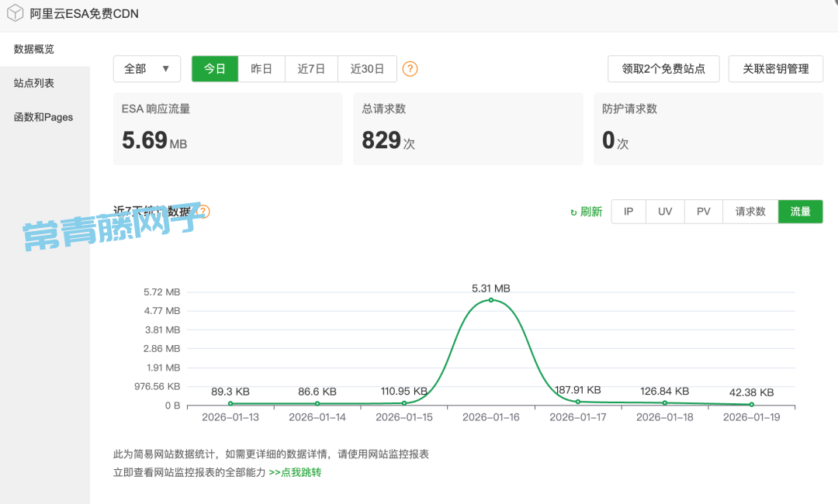This screenshot has width=838, height=504.
Task: Open 站点列表 in the sidebar
Action: coord(34,83)
